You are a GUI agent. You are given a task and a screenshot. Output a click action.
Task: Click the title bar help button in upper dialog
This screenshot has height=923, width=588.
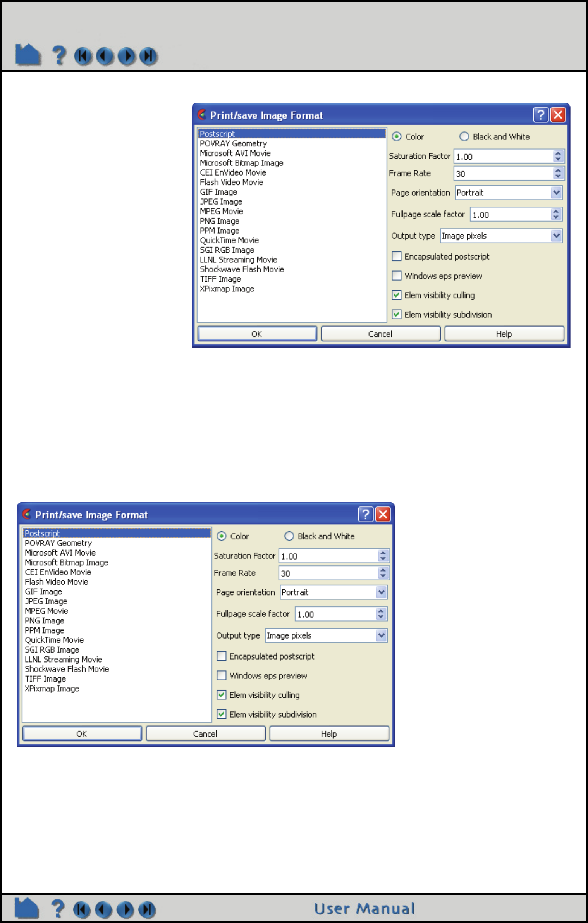(541, 115)
